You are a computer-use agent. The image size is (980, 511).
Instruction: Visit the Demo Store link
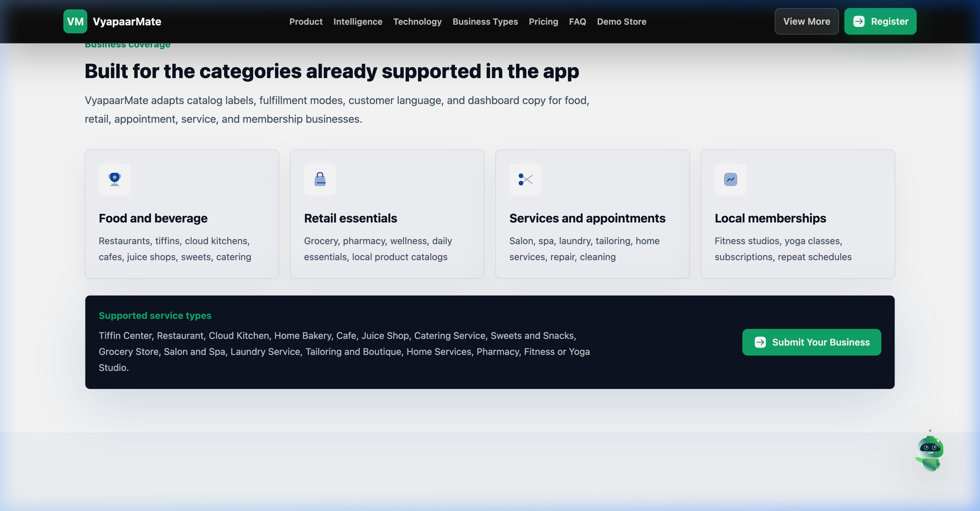621,22
